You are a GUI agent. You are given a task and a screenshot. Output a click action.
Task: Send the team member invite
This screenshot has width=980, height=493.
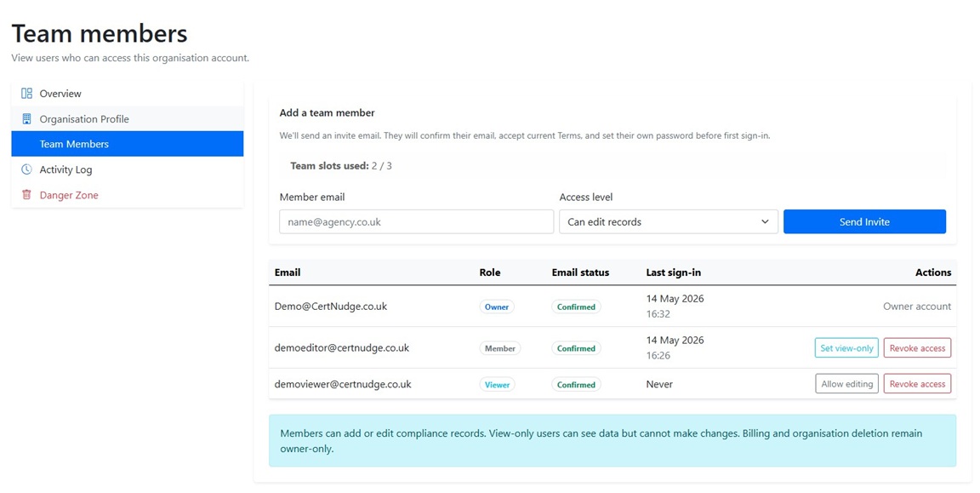pyautogui.click(x=864, y=222)
